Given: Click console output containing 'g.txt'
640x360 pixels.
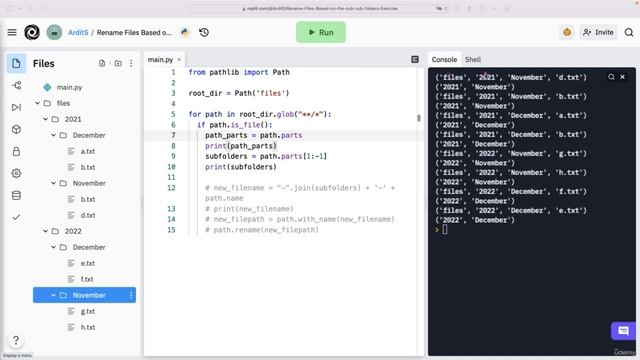Looking at the screenshot, I should coord(511,153).
